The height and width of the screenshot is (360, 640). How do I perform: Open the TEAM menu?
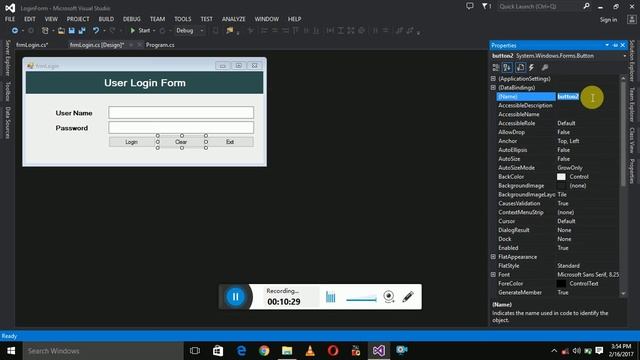[157, 19]
